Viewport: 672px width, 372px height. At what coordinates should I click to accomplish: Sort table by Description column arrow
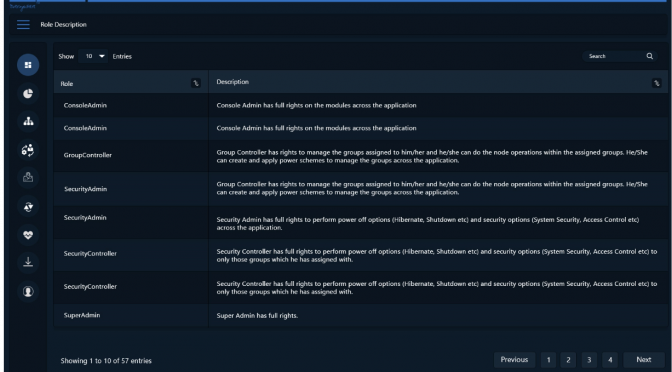coord(657,83)
